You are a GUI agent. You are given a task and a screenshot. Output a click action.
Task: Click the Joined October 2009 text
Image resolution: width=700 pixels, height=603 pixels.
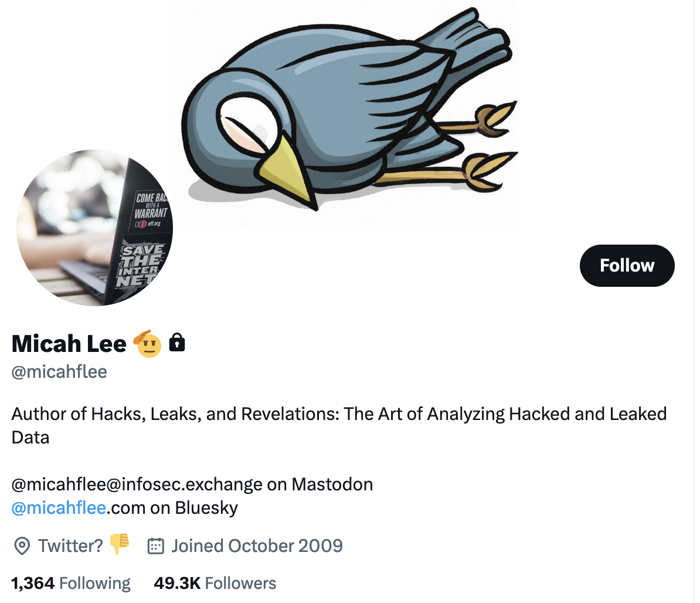257,546
